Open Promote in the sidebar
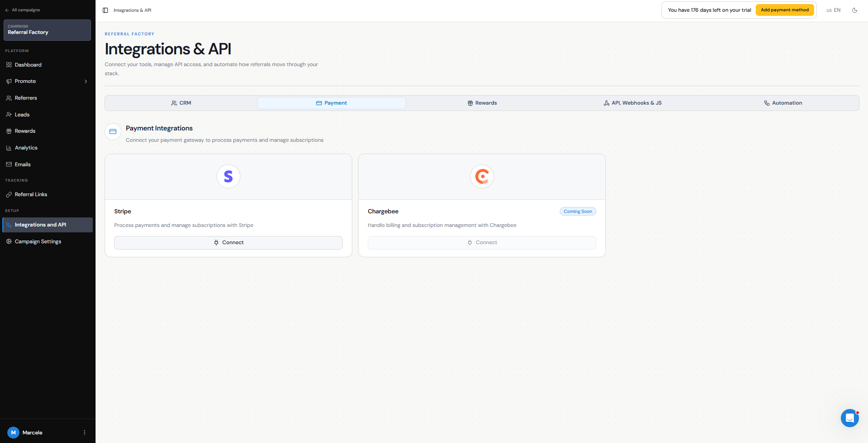Viewport: 868px width, 443px height. click(x=48, y=82)
